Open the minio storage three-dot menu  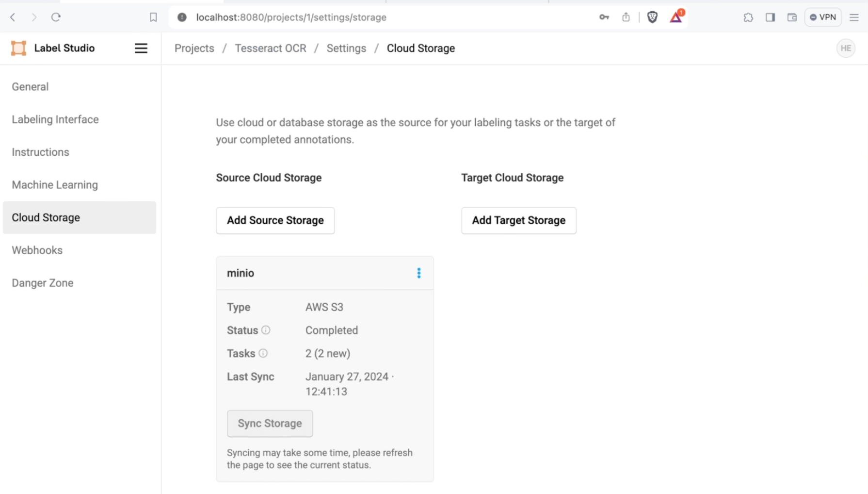[419, 273]
